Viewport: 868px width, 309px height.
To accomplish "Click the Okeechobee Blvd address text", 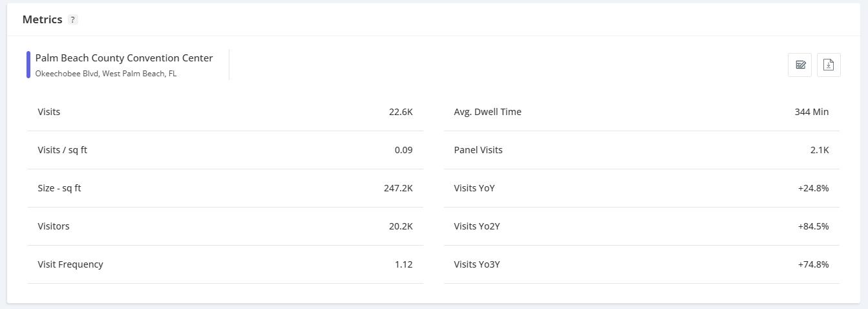I will click(x=106, y=74).
